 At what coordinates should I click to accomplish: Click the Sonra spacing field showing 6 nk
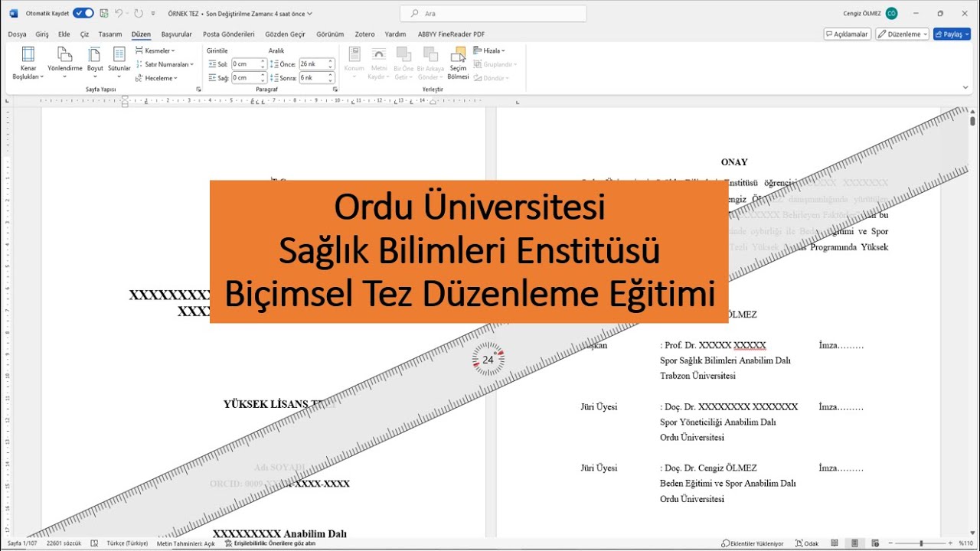pyautogui.click(x=316, y=78)
